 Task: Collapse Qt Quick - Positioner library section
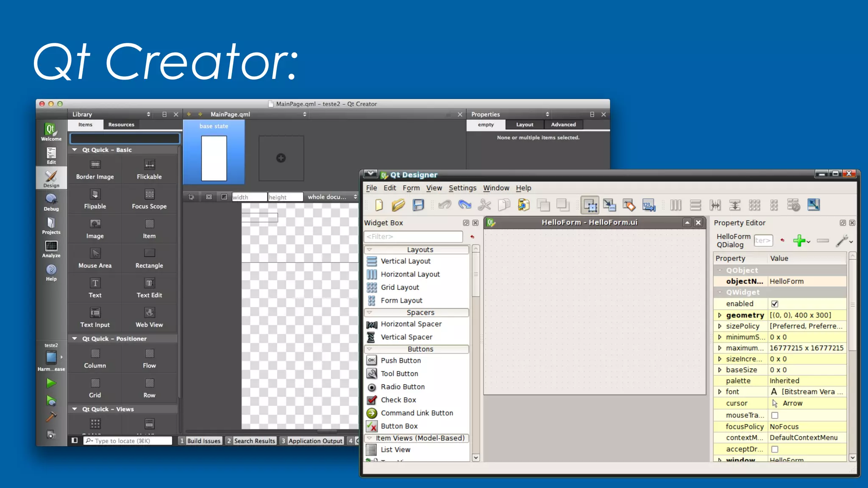coord(75,339)
